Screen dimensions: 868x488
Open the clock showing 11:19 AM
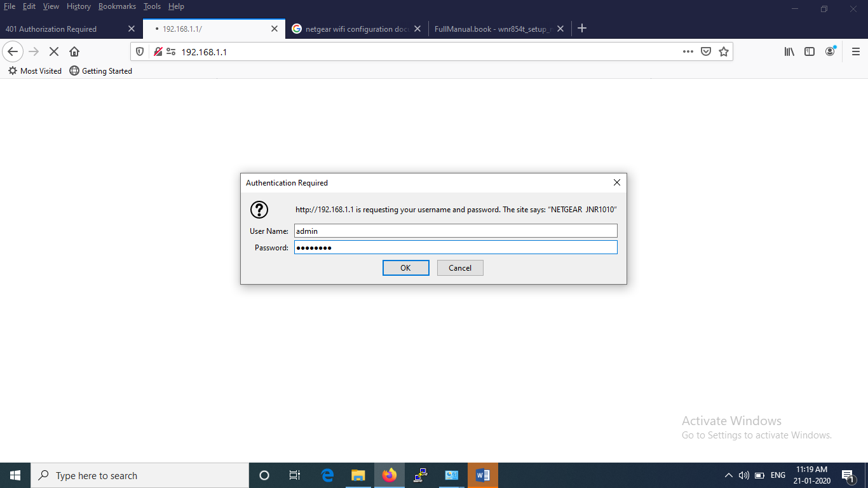coord(812,475)
